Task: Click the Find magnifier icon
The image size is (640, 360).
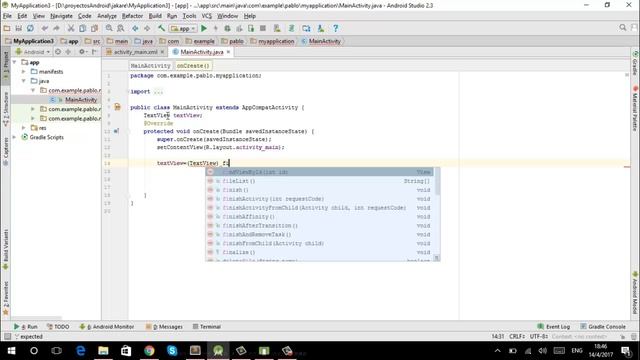Action: point(109,28)
